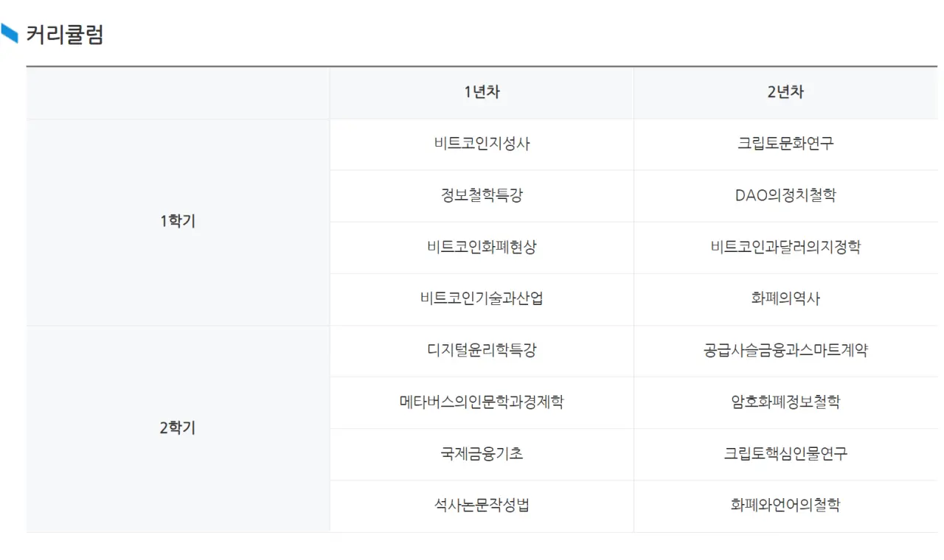Select the 2년차 column header
Screen dimensions: 944x560
785,92
